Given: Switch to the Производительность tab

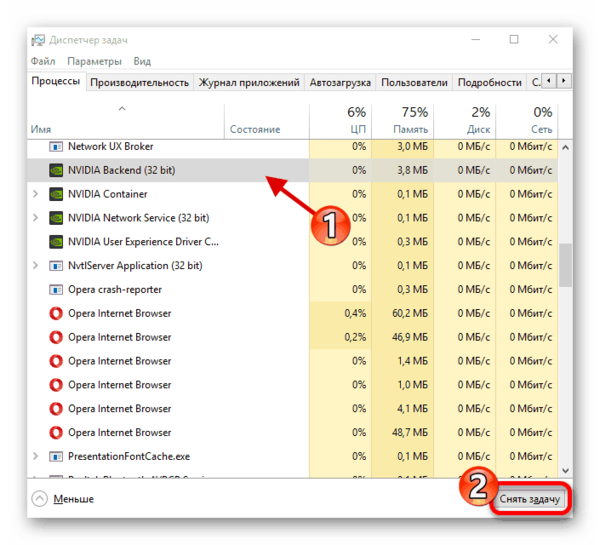Looking at the screenshot, I should click(x=139, y=83).
